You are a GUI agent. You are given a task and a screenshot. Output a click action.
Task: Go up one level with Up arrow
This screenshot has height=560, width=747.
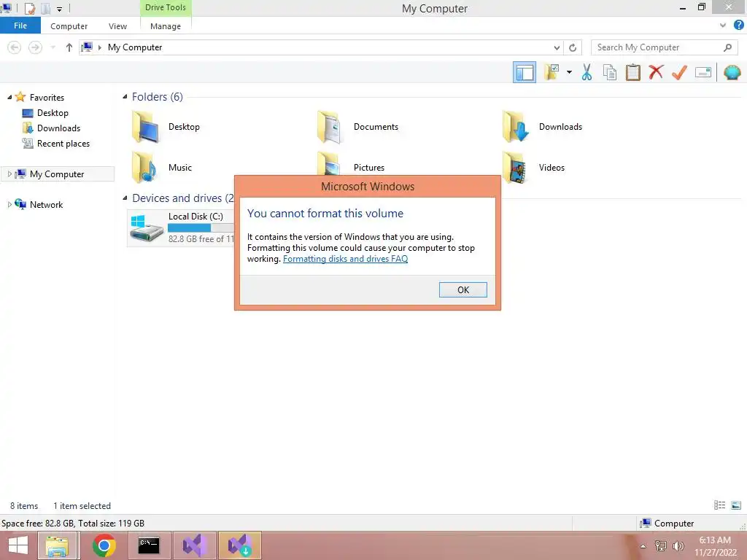pos(69,47)
